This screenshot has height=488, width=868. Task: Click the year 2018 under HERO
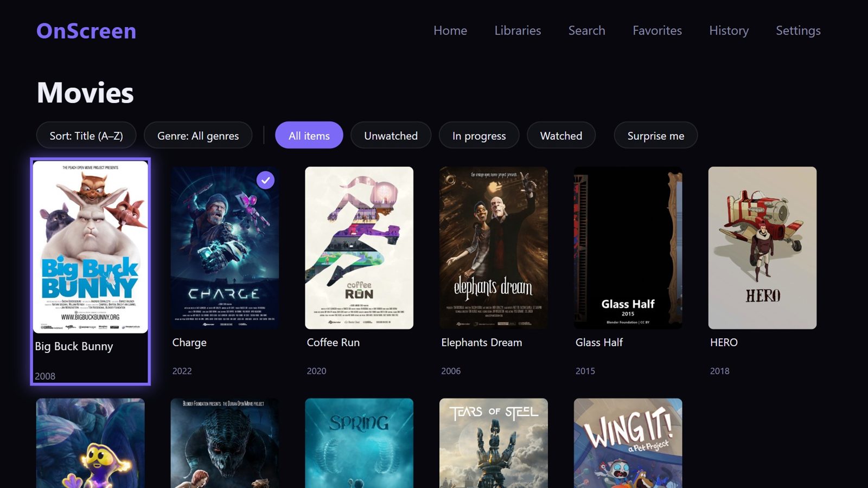(x=720, y=371)
